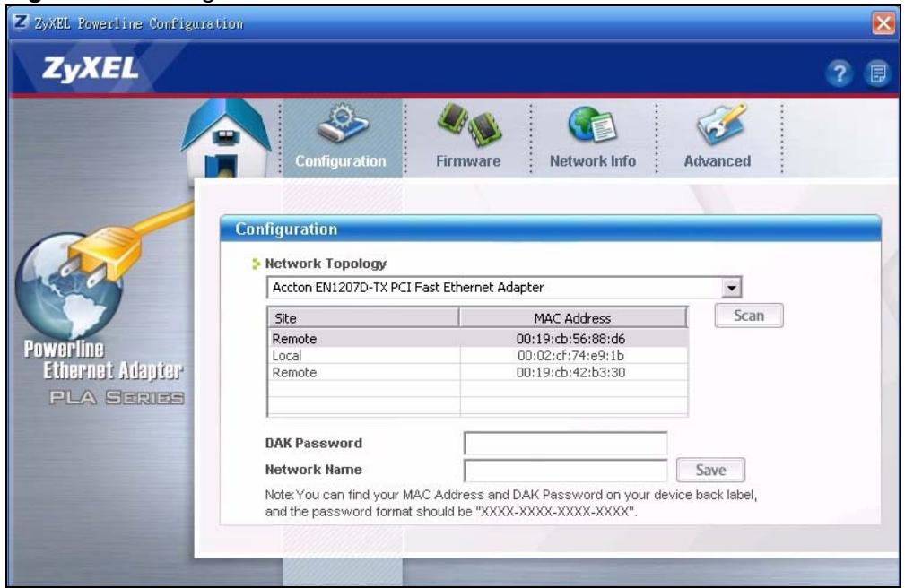Click the help question mark icon
The height and width of the screenshot is (588, 905).
[839, 73]
